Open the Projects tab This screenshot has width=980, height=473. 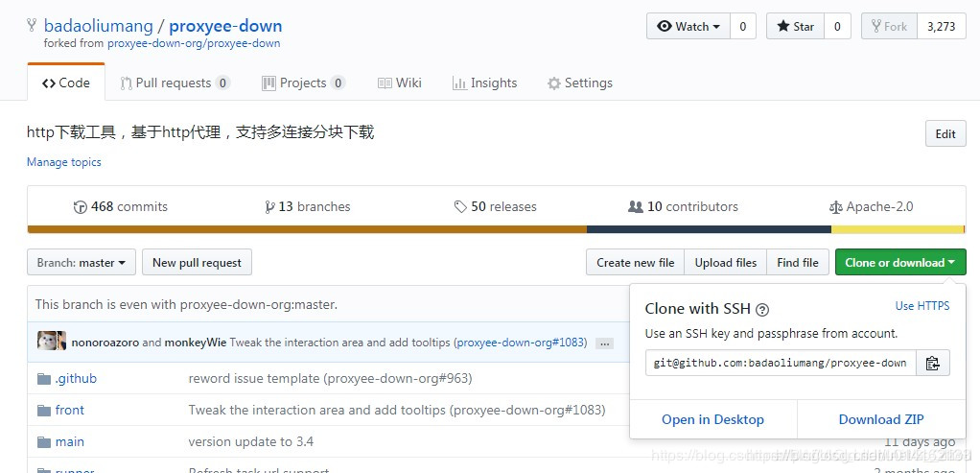303,83
